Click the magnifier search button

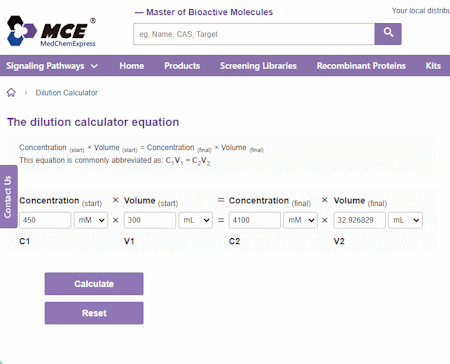(x=388, y=34)
